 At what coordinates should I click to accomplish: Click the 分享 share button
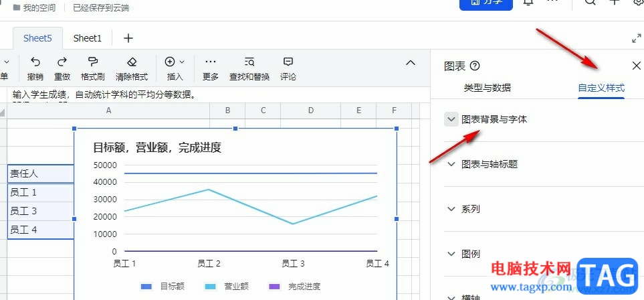pos(486,4)
